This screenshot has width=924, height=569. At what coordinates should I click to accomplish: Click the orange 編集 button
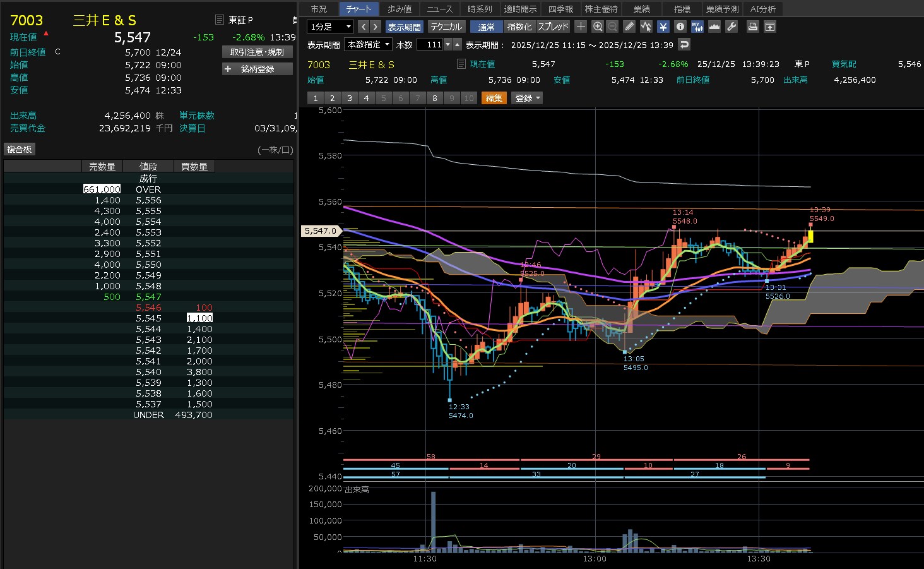tap(494, 98)
